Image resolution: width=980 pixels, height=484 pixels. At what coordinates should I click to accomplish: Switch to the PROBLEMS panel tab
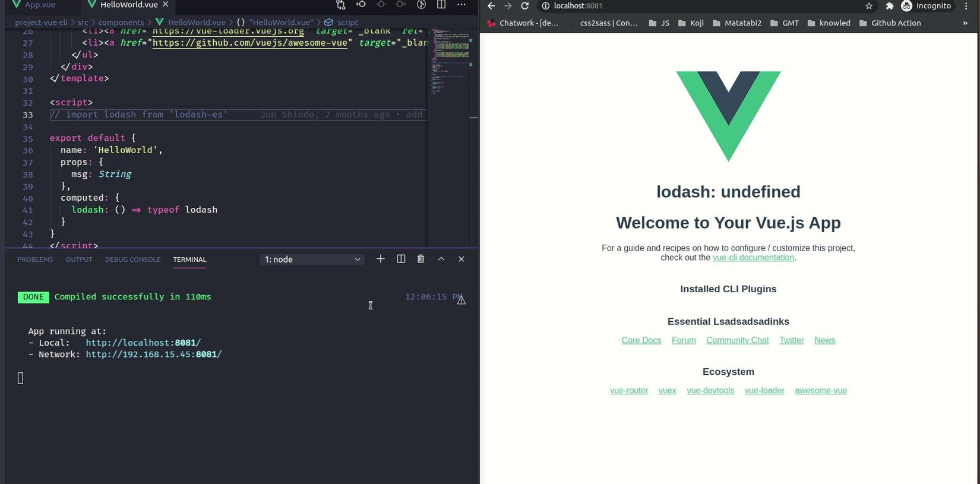coord(35,260)
